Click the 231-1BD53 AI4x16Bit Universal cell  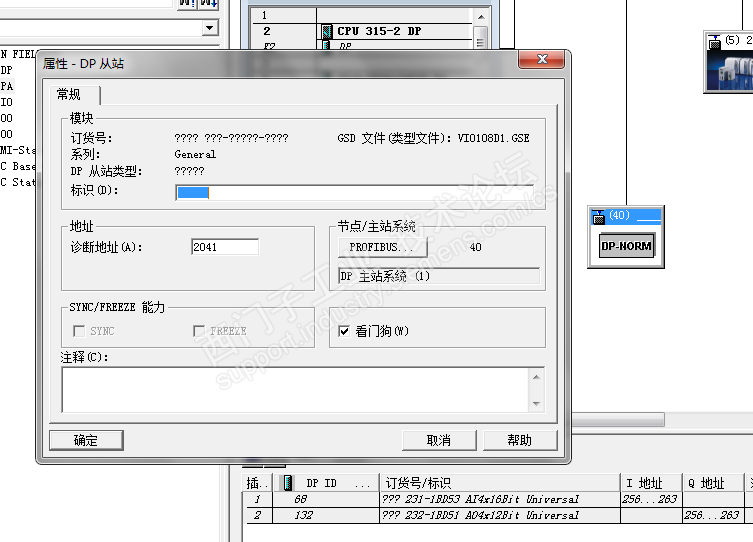500,499
